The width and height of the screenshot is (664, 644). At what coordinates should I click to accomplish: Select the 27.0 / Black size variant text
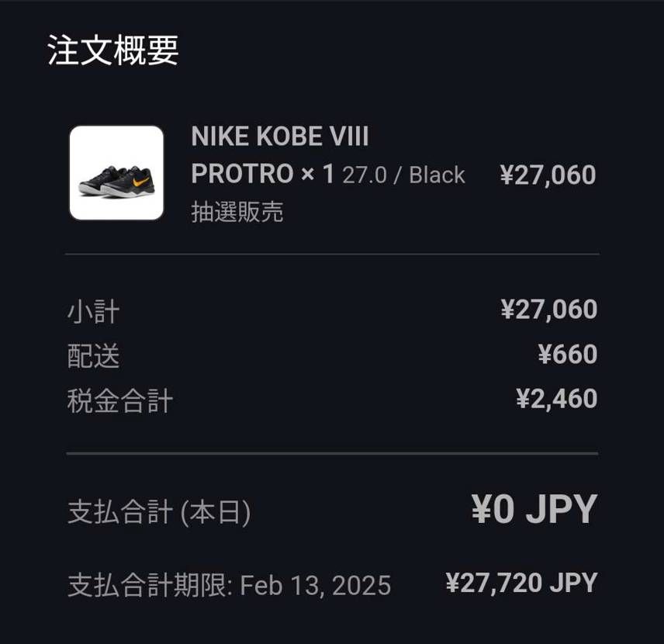(403, 175)
